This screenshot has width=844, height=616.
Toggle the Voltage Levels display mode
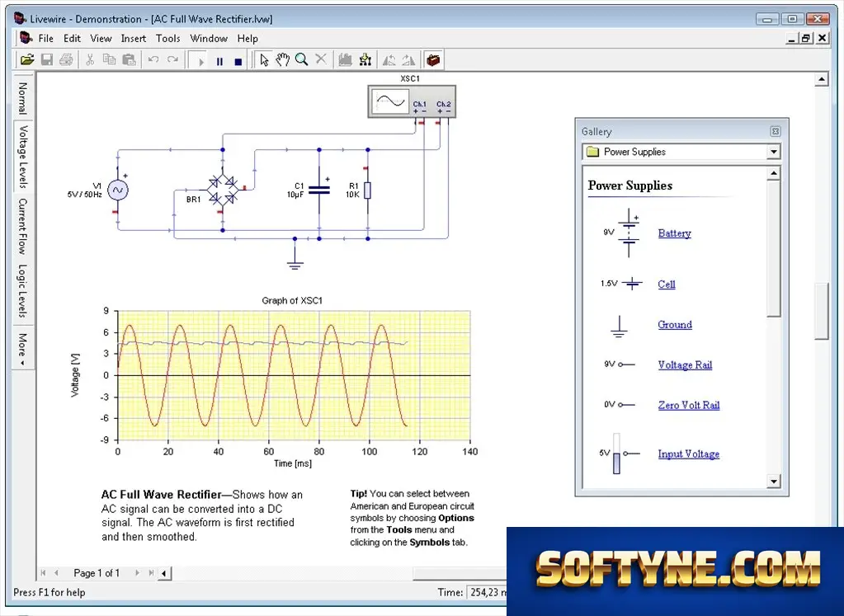click(22, 157)
